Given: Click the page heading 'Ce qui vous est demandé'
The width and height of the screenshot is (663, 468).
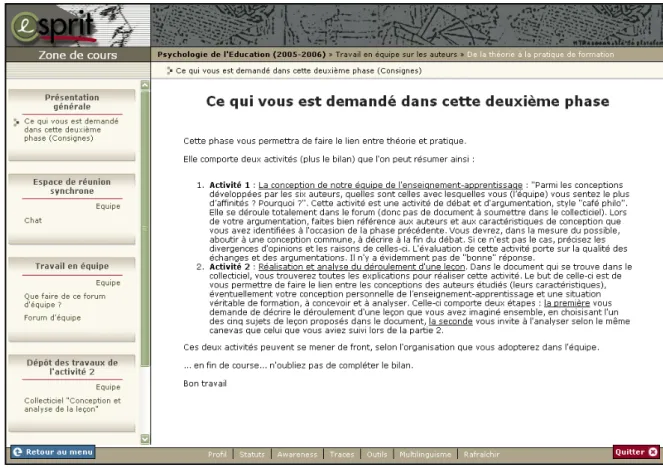Looking at the screenshot, I should coord(408,101).
